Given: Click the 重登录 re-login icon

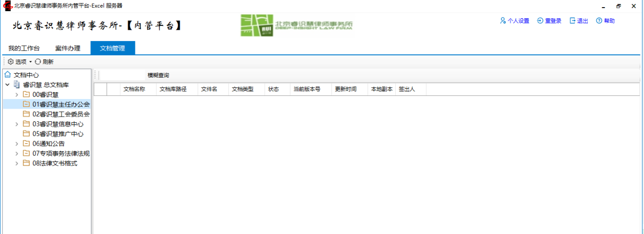Looking at the screenshot, I should [x=540, y=21].
